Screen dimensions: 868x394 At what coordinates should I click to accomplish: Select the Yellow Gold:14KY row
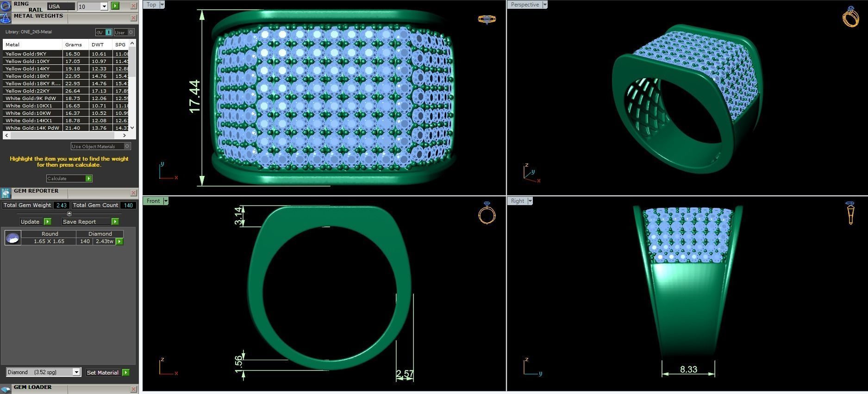(x=66, y=69)
